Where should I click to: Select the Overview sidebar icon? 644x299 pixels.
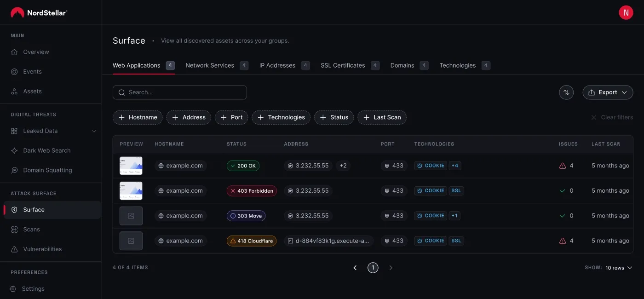[x=14, y=52]
